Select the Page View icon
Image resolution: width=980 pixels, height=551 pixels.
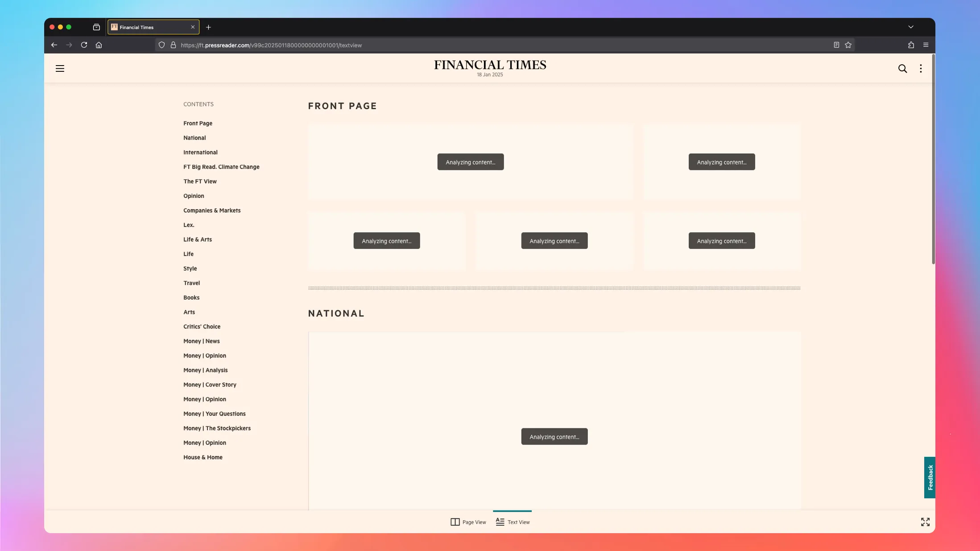pyautogui.click(x=455, y=522)
